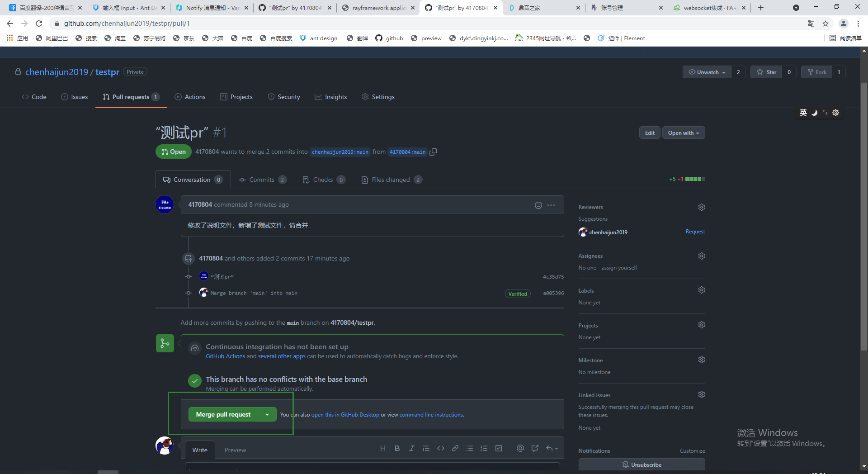
Task: Open the Issues tab
Action: 75,97
